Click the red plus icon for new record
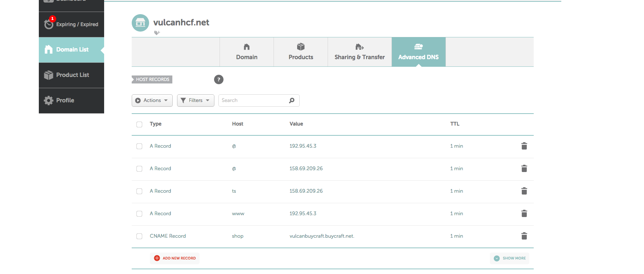The image size is (644, 274). [157, 258]
